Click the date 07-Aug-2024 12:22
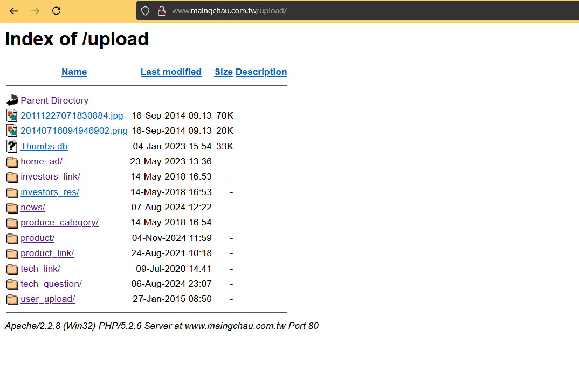 pyautogui.click(x=171, y=207)
